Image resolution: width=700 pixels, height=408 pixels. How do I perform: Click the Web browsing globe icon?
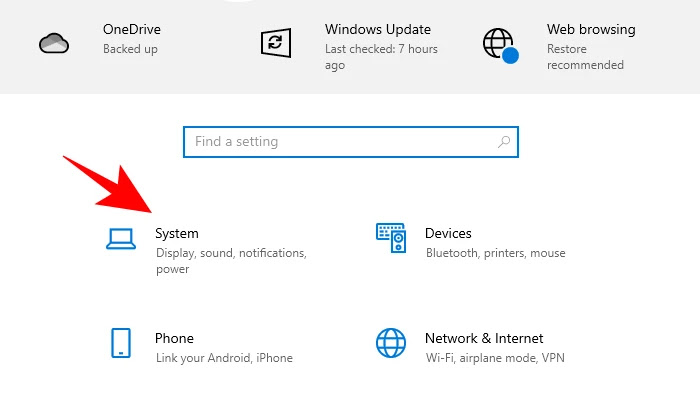[x=500, y=46]
